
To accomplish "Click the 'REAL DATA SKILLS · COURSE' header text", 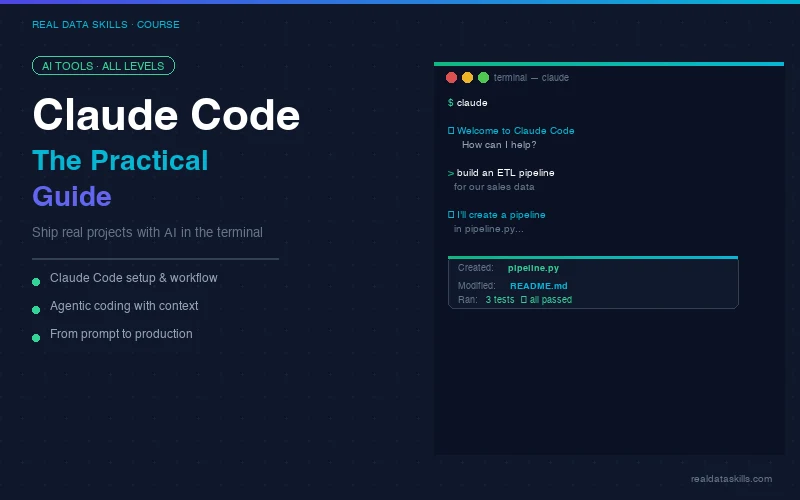I will (x=106, y=24).
